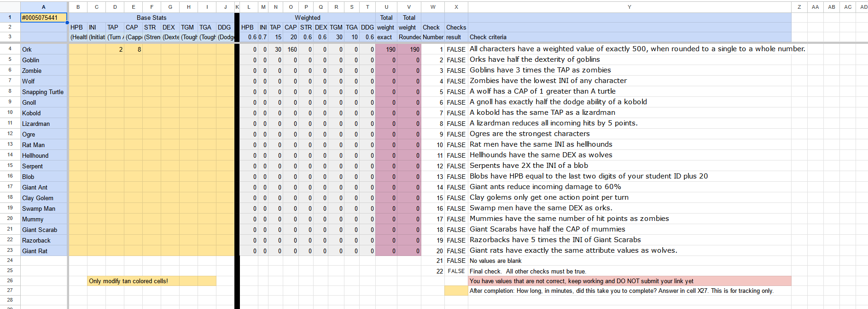Click the DDG header under Base Stats
Screen dimensions: 868x309
[x=225, y=27]
